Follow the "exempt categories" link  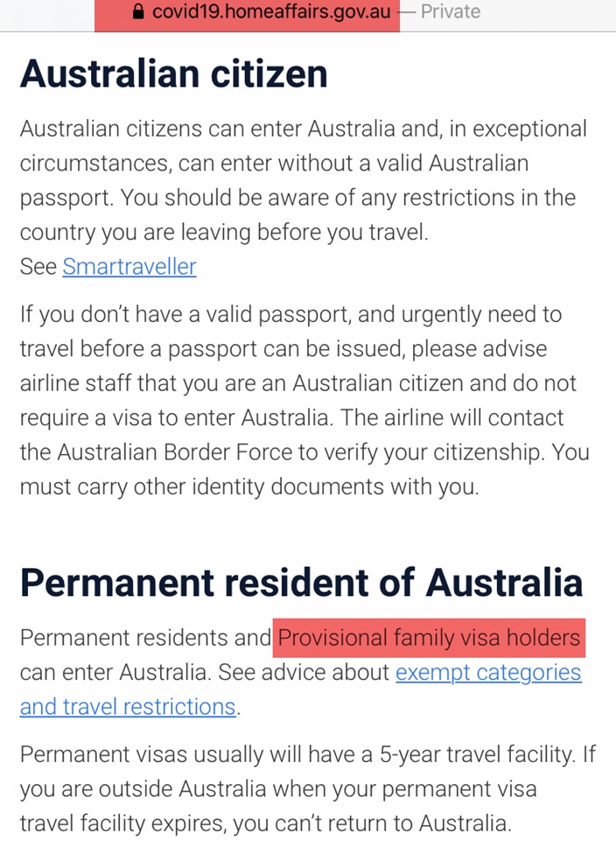[488, 672]
